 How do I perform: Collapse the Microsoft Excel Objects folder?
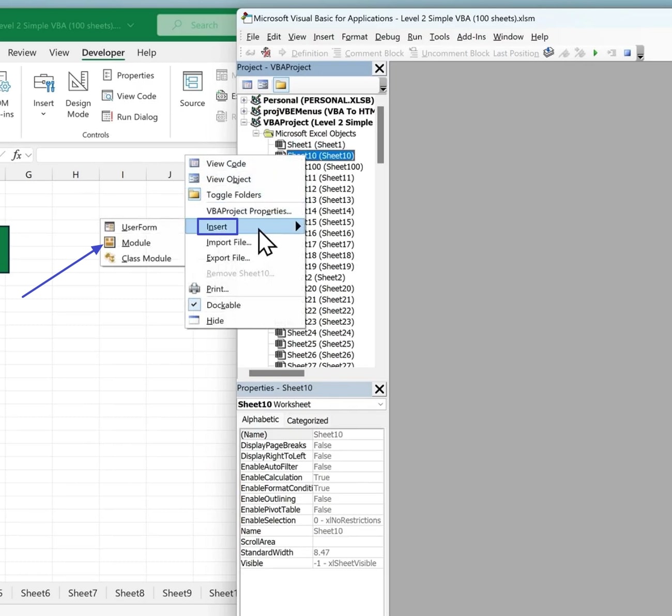point(256,133)
